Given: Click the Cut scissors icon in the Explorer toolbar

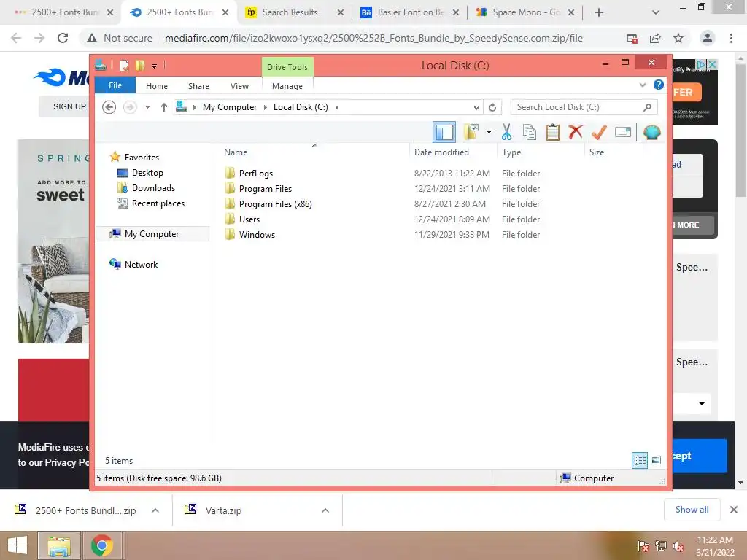Looking at the screenshot, I should [506, 132].
